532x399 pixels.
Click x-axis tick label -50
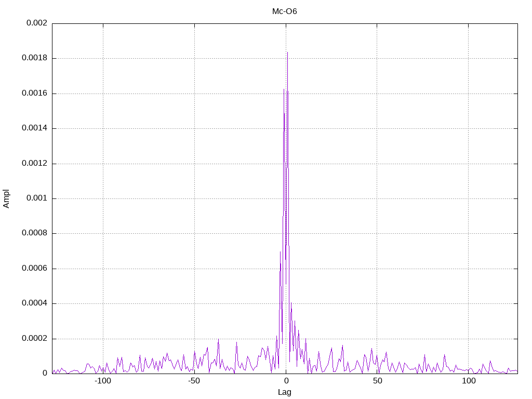194,381
